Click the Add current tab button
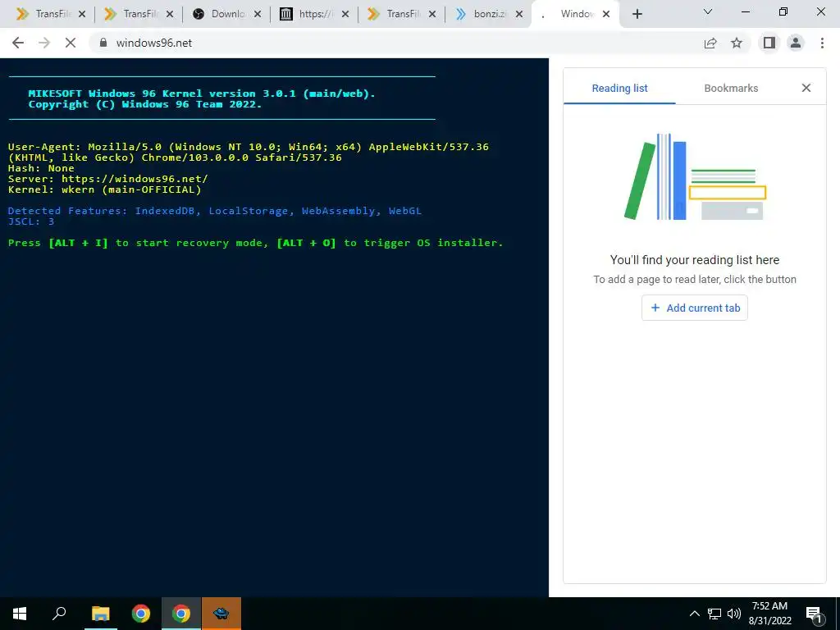 point(694,308)
